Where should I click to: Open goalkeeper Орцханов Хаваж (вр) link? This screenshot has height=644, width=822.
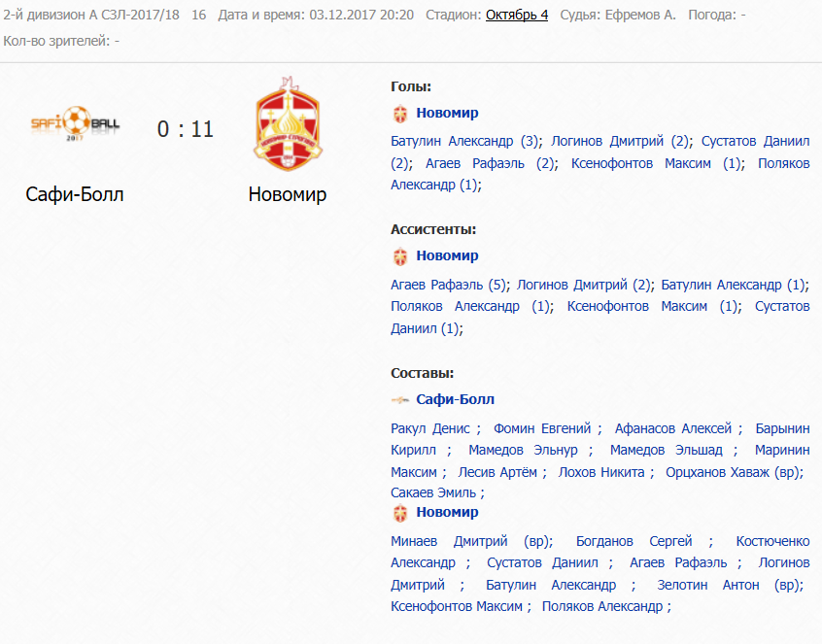click(733, 472)
